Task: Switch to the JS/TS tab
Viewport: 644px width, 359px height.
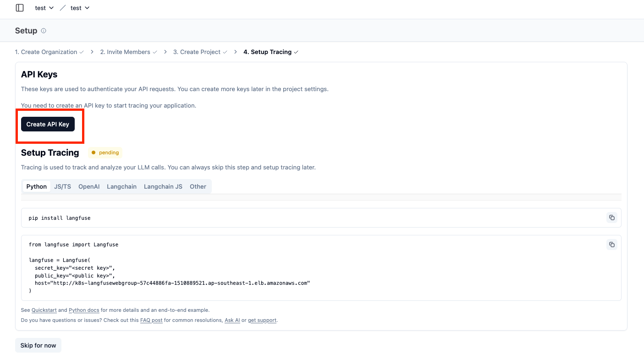Action: 62,186
